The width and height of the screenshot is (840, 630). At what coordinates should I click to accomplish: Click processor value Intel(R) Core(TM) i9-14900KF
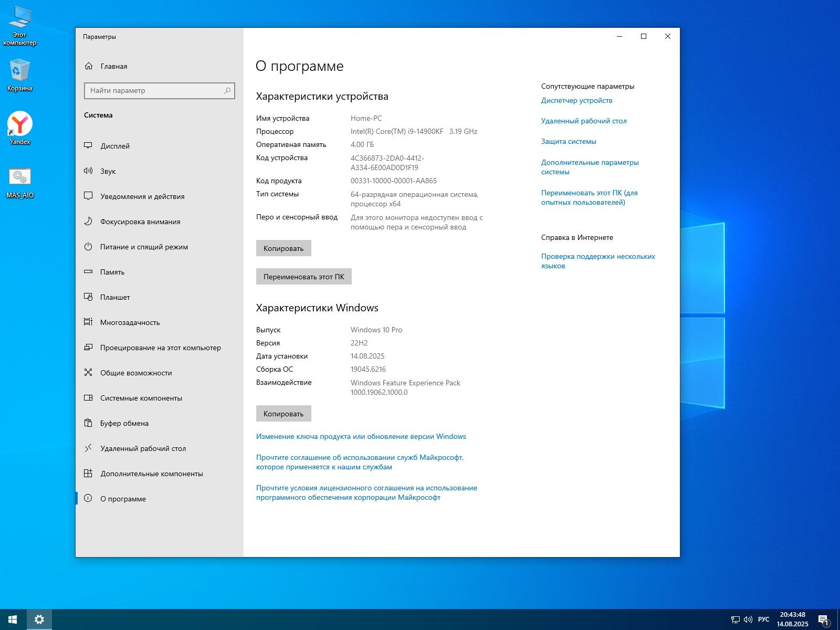pyautogui.click(x=397, y=131)
